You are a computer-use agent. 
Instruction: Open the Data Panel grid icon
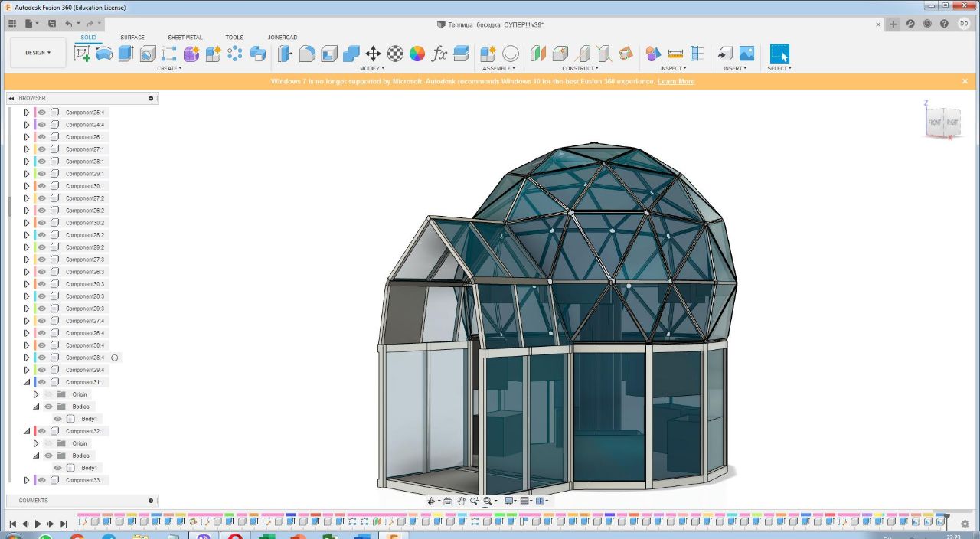(11, 24)
